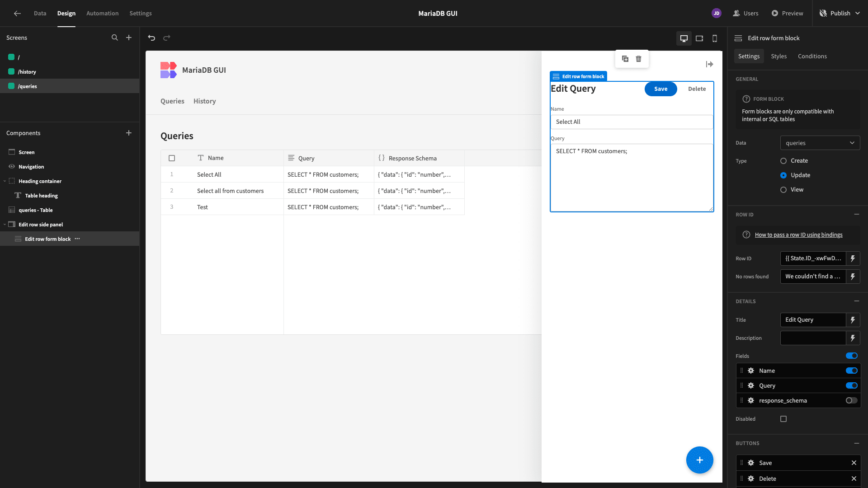Image resolution: width=868 pixels, height=488 pixels.
Task: Switch to the Automation tab
Action: coord(102,14)
